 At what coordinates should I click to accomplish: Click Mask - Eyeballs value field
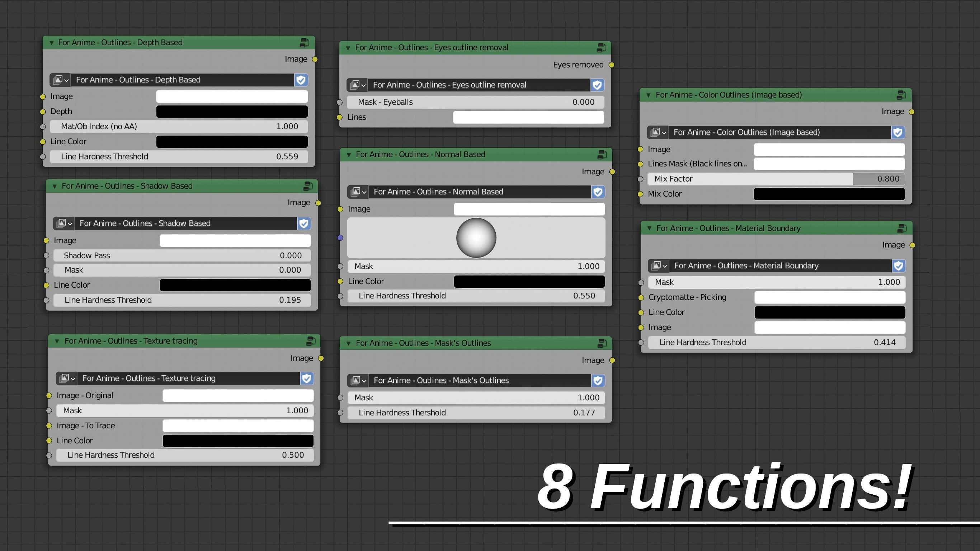[x=476, y=102]
